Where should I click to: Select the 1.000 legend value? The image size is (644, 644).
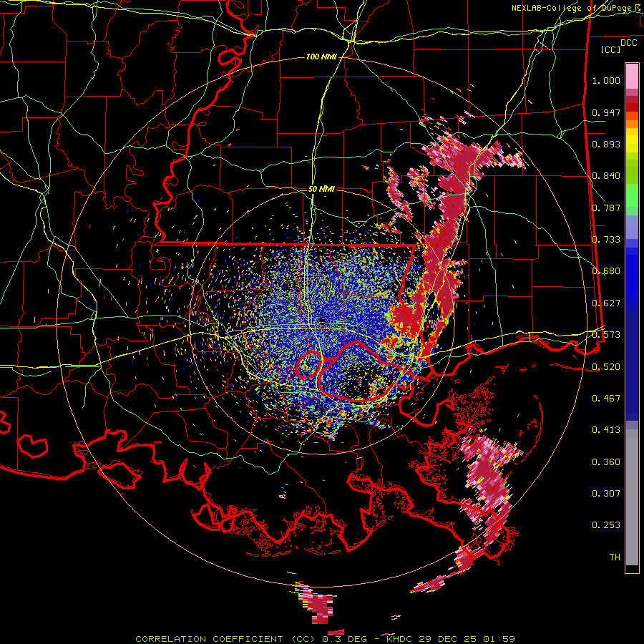pyautogui.click(x=606, y=80)
